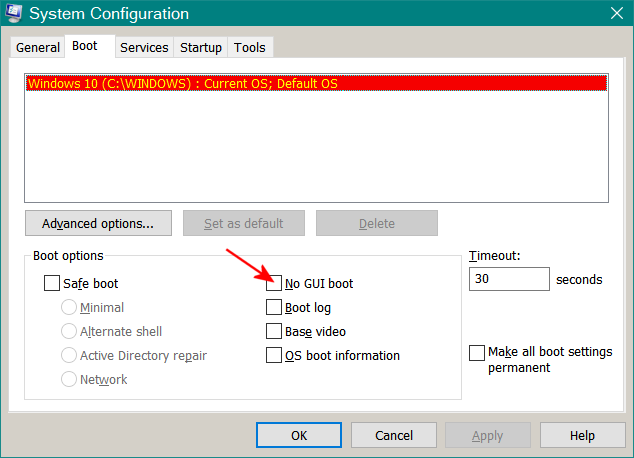Viewport: 634px width, 458px height.
Task: Confirm with the OK button
Action: pos(299,435)
